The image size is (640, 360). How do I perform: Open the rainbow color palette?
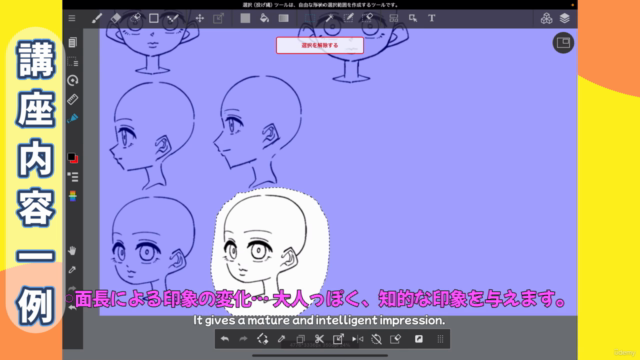point(73,196)
